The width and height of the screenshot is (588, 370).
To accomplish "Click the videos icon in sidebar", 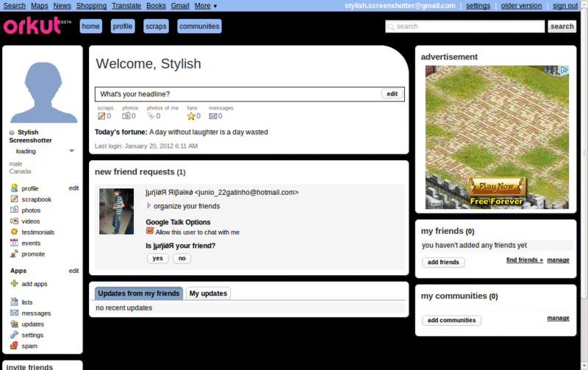I will 14,221.
